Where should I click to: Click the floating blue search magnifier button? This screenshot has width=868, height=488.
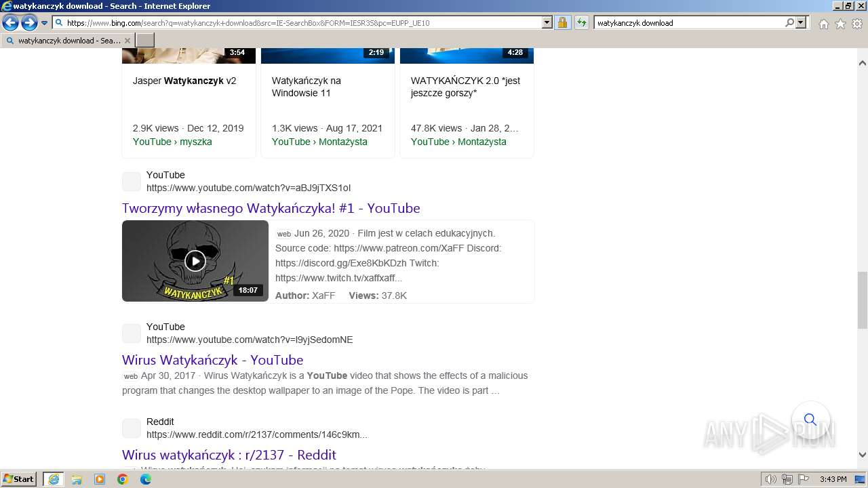tap(810, 420)
